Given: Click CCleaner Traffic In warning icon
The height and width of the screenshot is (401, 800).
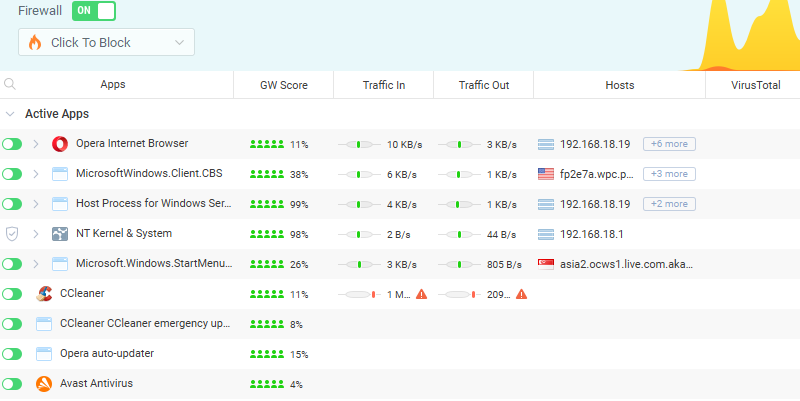Looking at the screenshot, I should (x=421, y=294).
